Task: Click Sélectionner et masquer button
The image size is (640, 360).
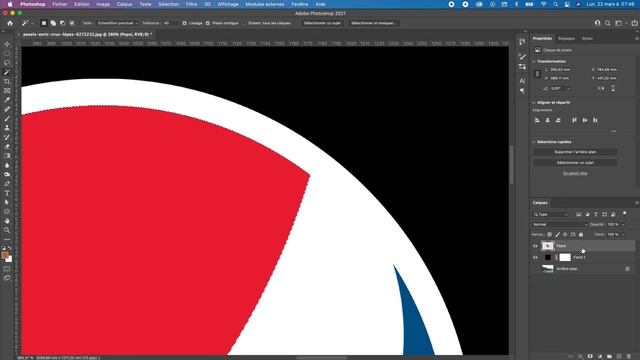Action: (373, 23)
